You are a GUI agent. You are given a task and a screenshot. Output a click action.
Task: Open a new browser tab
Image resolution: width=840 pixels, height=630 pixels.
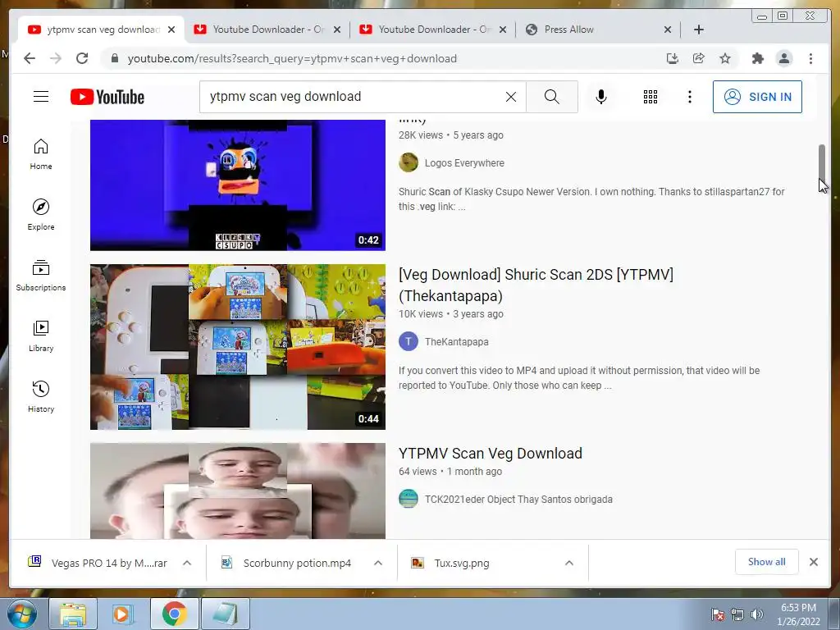[699, 30]
